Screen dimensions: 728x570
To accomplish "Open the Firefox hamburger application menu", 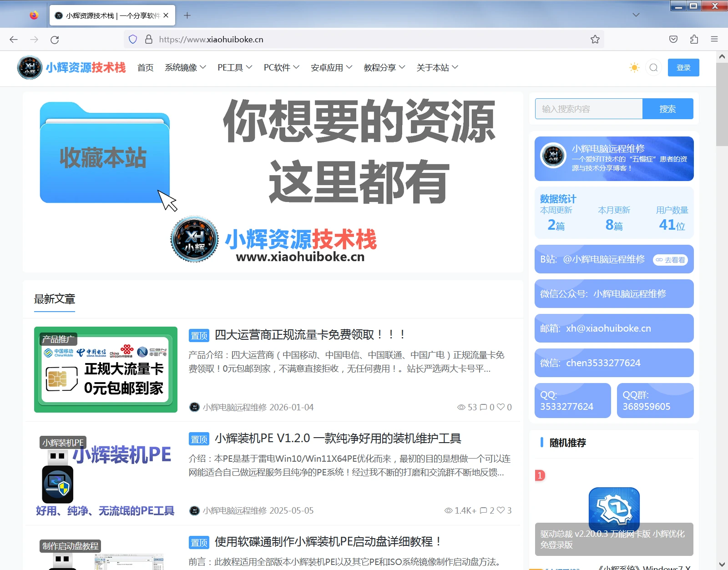I will (x=714, y=40).
